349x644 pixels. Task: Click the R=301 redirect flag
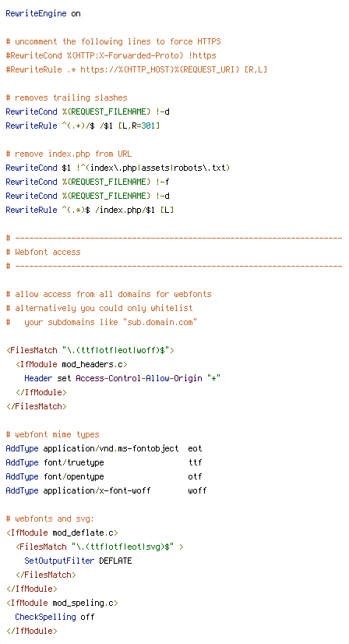(x=143, y=126)
